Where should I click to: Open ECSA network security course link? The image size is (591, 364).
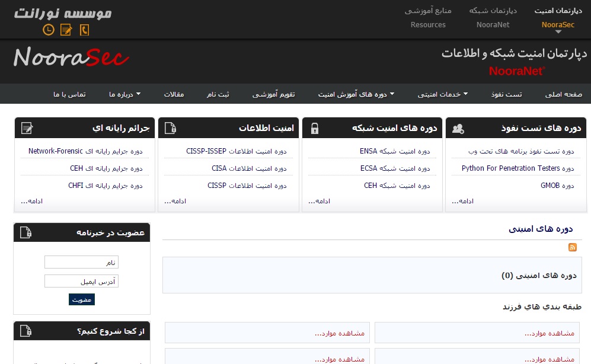(395, 168)
